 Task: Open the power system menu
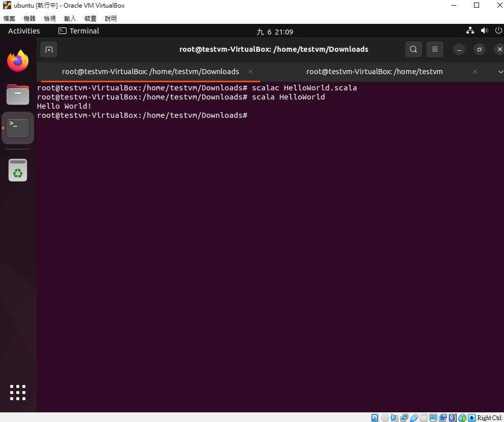point(498,31)
